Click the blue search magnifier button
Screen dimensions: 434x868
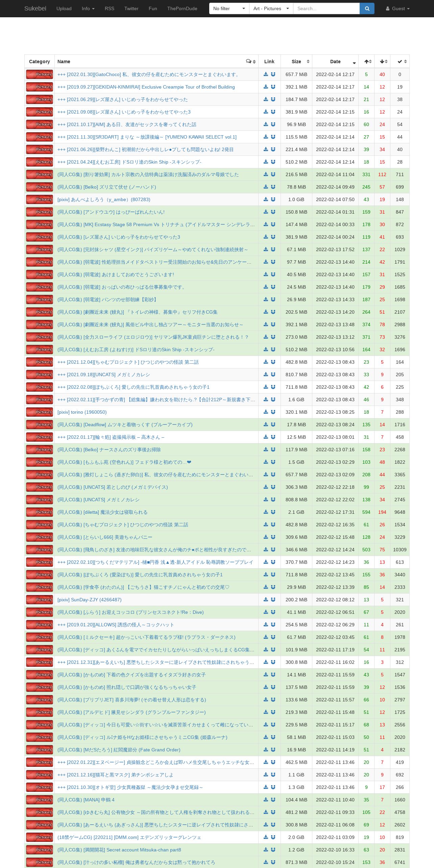point(367,8)
